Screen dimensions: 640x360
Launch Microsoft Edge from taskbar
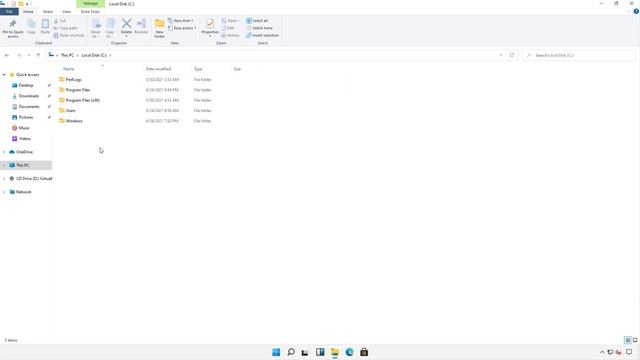349,352
